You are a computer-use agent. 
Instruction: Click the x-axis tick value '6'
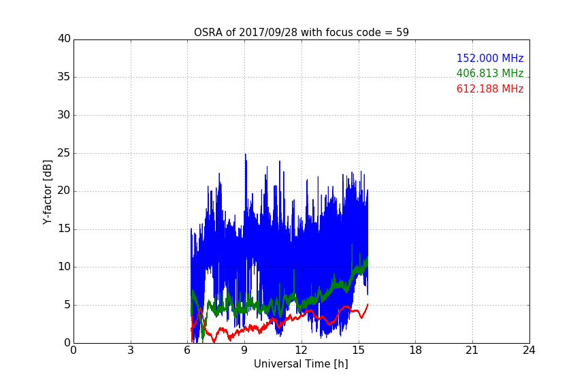pyautogui.click(x=188, y=350)
